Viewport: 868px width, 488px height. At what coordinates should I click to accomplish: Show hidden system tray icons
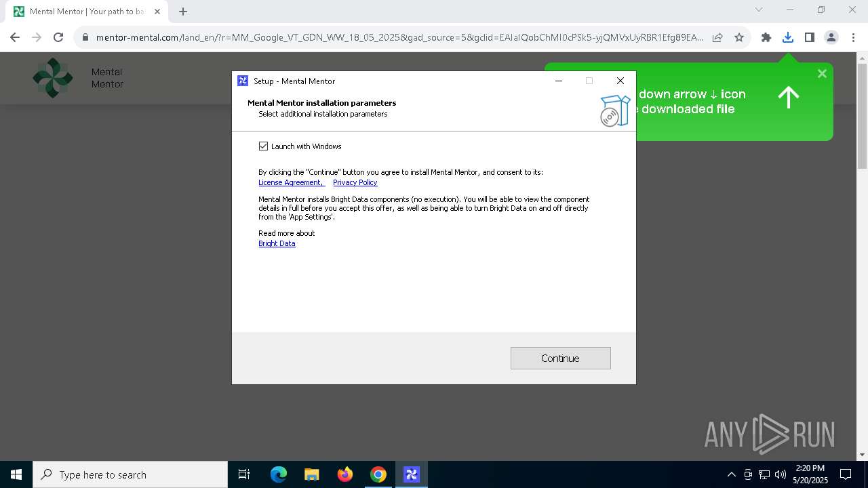click(x=731, y=474)
